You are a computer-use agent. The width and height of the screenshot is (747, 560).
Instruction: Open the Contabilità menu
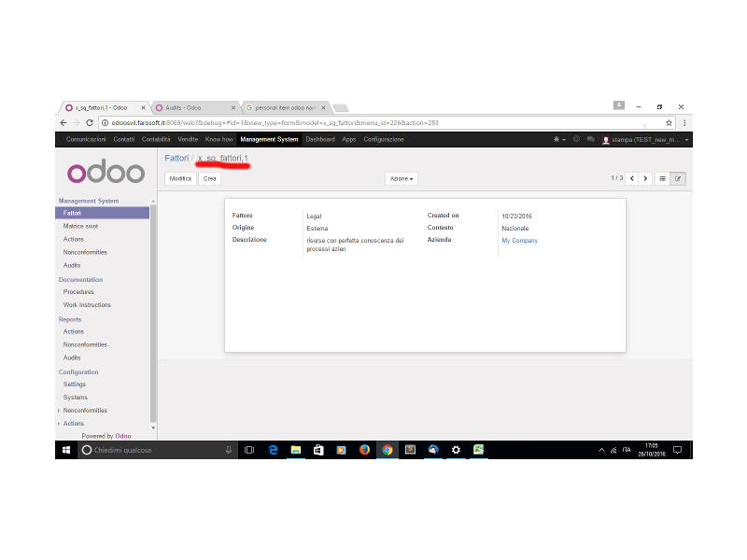pos(156,139)
